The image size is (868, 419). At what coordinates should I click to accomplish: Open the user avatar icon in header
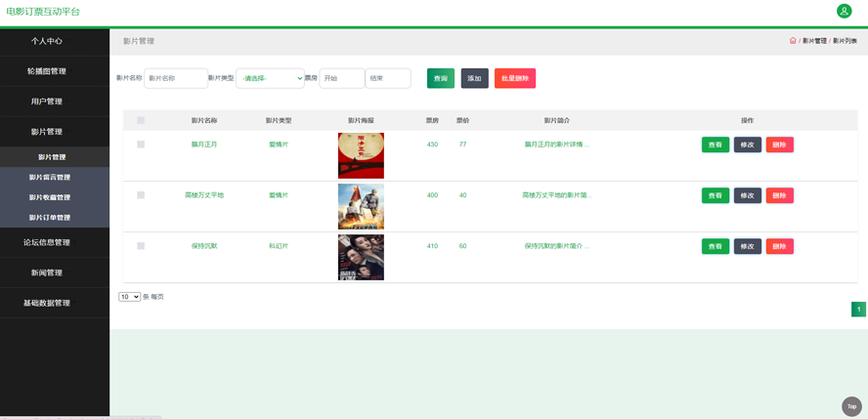click(x=845, y=11)
